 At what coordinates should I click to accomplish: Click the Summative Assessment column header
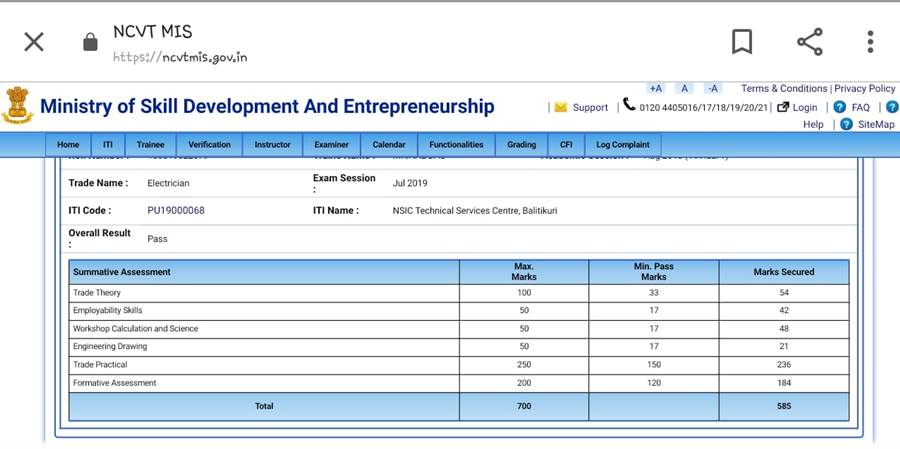point(264,272)
